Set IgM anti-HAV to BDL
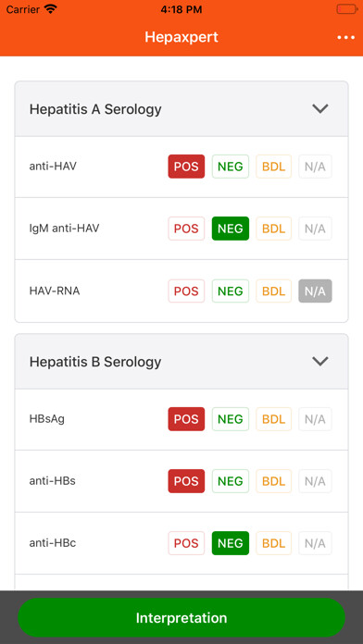This screenshot has width=363, height=644. point(274,229)
